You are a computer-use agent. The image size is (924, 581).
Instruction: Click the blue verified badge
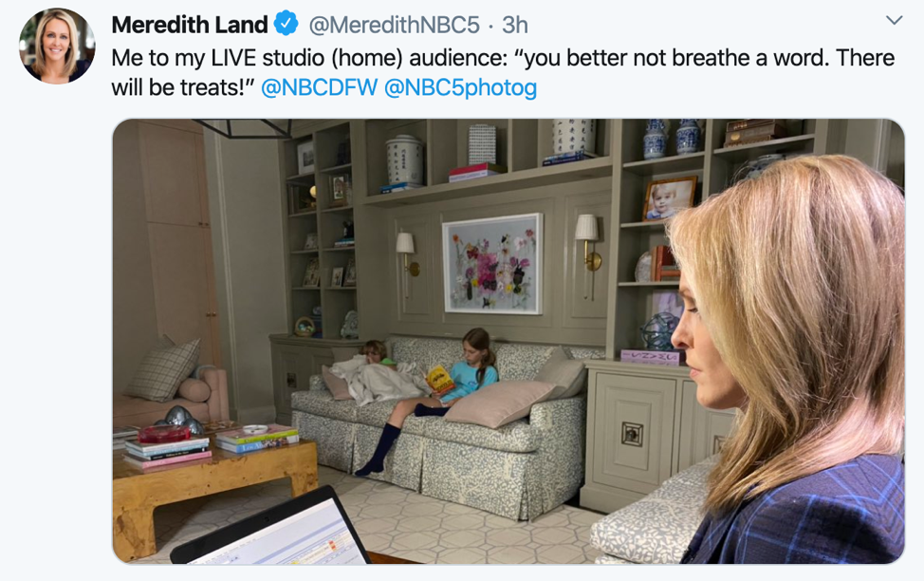pos(286,25)
